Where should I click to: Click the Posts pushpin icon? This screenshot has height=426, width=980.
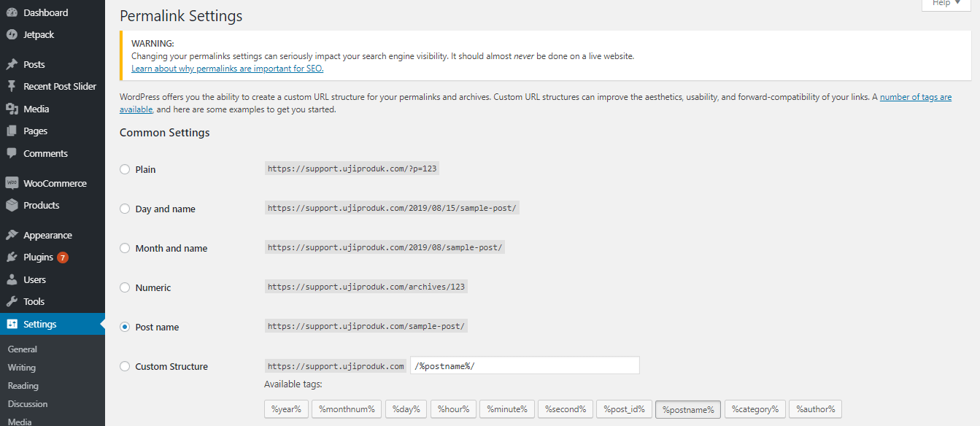(12, 64)
